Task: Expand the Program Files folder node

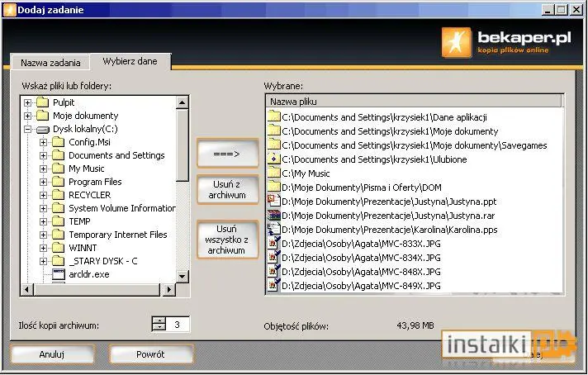Action: (43, 182)
